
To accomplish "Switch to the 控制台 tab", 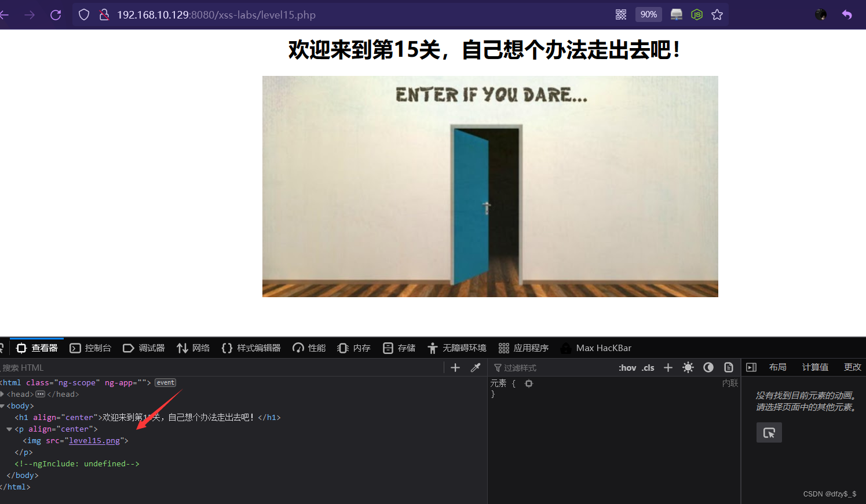I will 90,348.
